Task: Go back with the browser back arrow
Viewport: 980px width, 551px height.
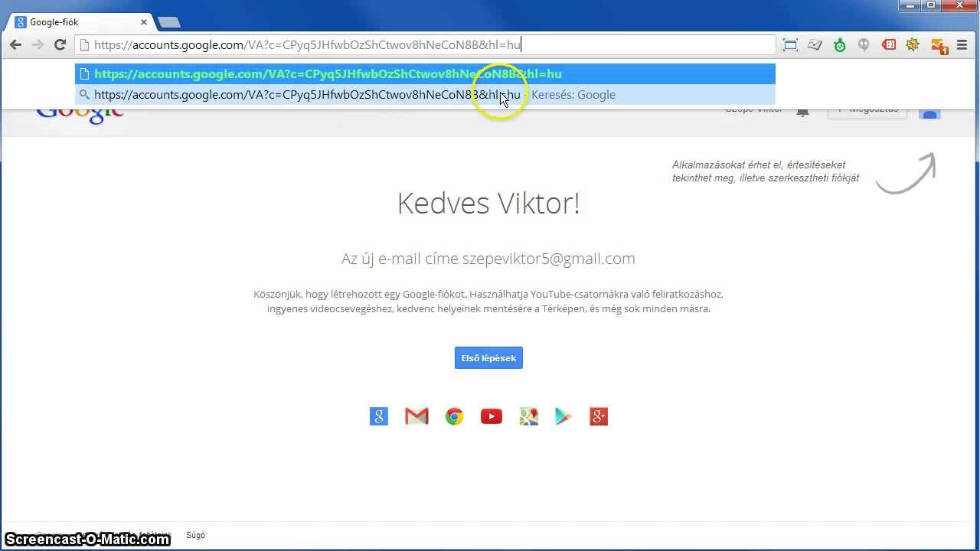Action: (x=15, y=44)
